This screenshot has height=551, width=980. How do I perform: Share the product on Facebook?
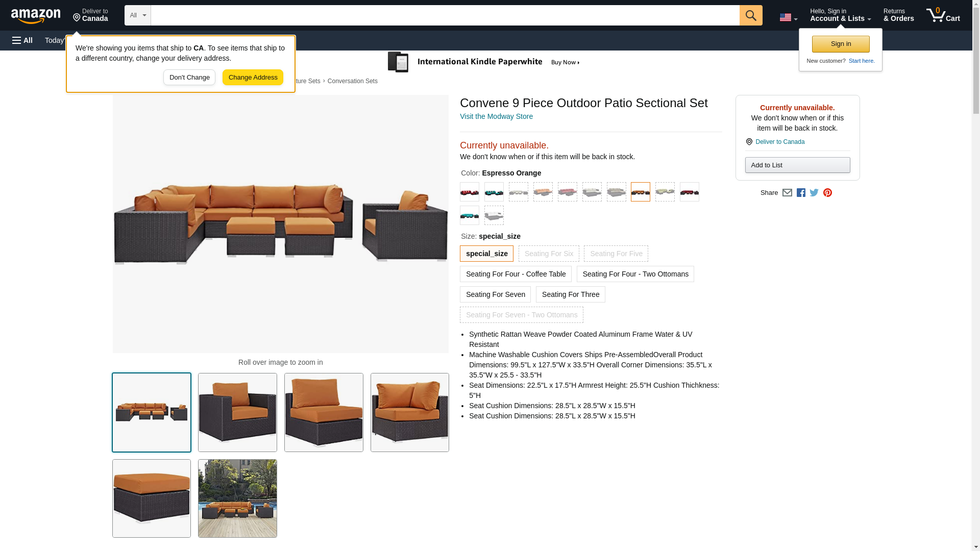801,193
